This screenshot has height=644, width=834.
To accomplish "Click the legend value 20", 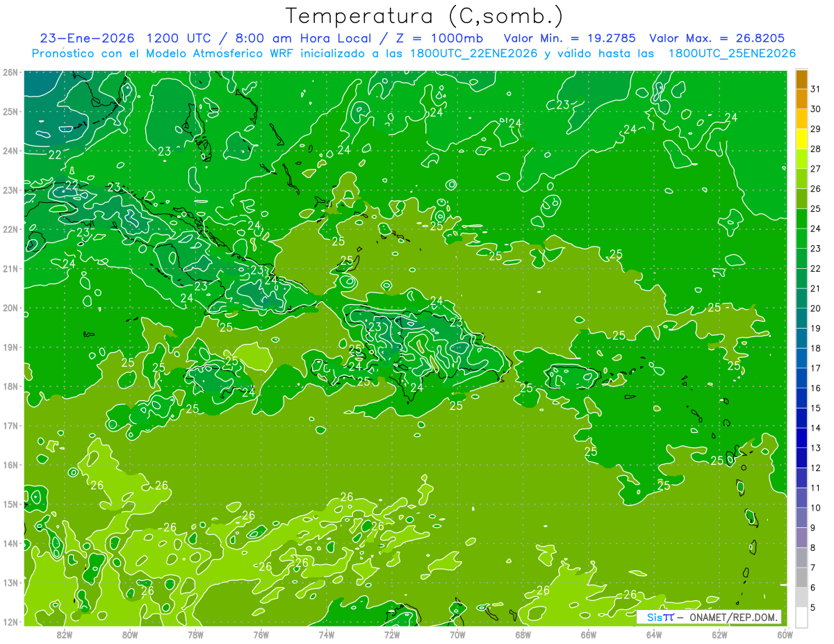I will [x=816, y=308].
